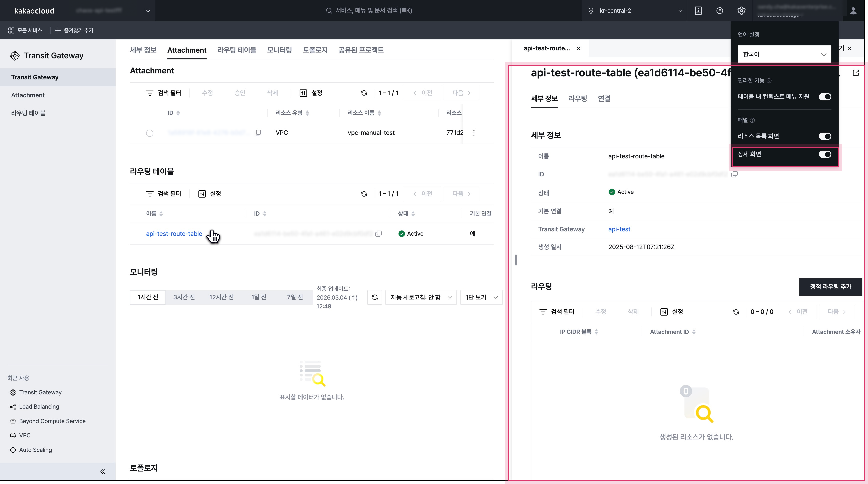Screen dimensions: 868x484
Task: Open the route table in a new window
Action: [856, 73]
